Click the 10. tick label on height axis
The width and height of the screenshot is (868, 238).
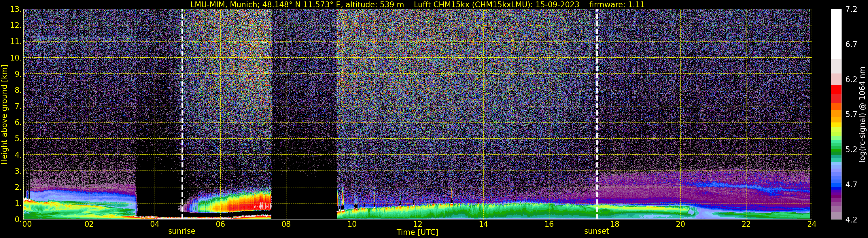click(16, 58)
